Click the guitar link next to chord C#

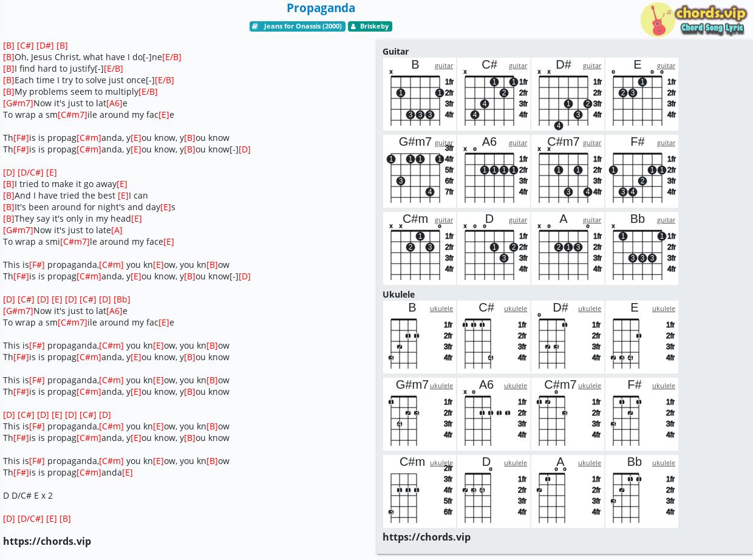[x=518, y=66]
